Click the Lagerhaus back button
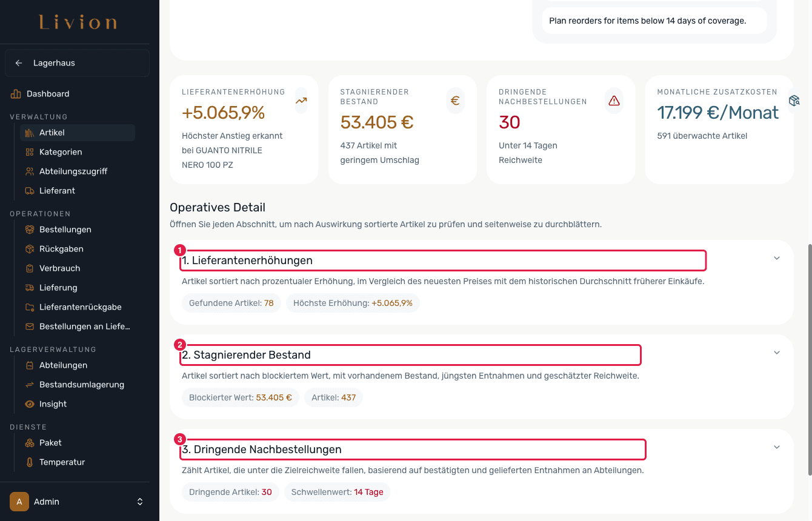The height and width of the screenshot is (521, 812). pos(77,63)
